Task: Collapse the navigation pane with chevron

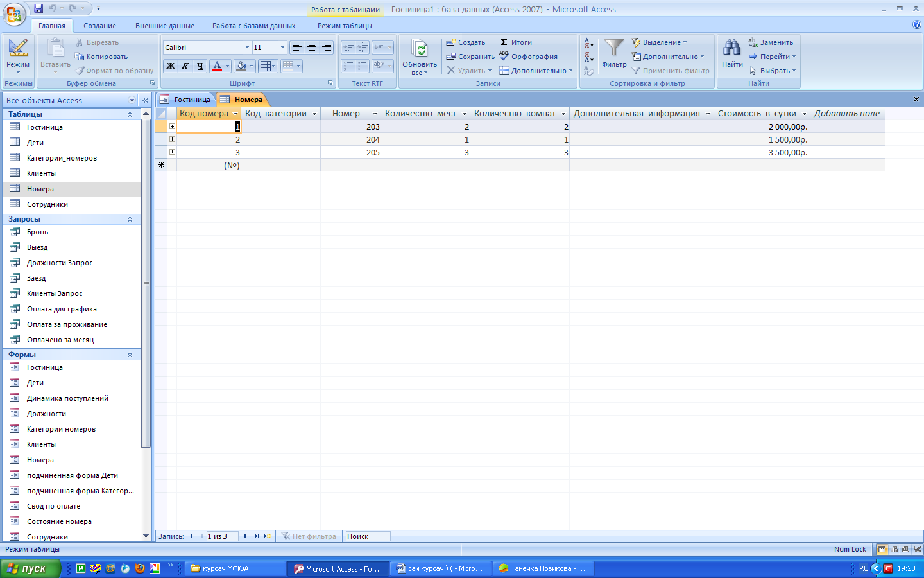Action: (146, 100)
